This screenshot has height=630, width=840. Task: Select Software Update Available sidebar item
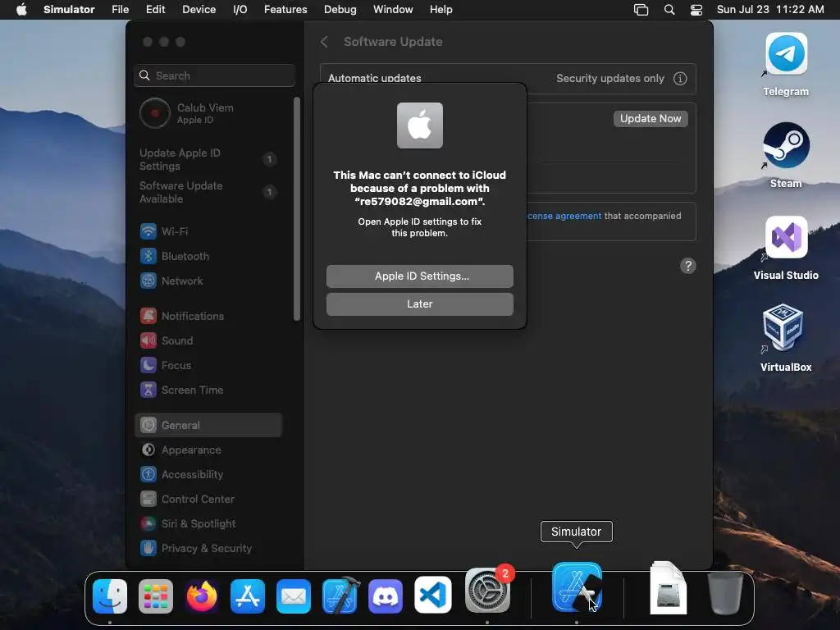pyautogui.click(x=209, y=192)
